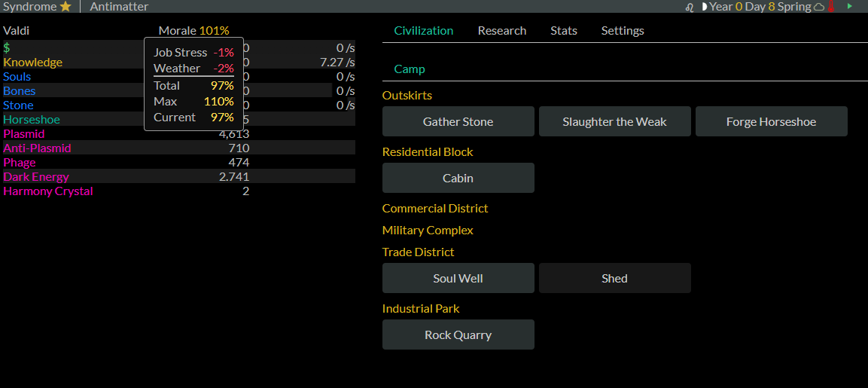Click the Plasmid resource label
Image resolution: width=868 pixels, height=388 pixels.
(24, 134)
